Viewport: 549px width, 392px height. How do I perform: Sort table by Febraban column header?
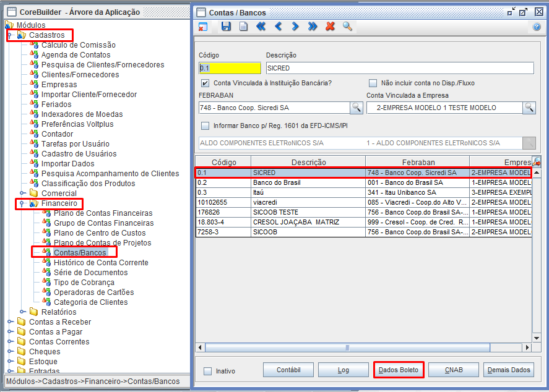pyautogui.click(x=418, y=162)
